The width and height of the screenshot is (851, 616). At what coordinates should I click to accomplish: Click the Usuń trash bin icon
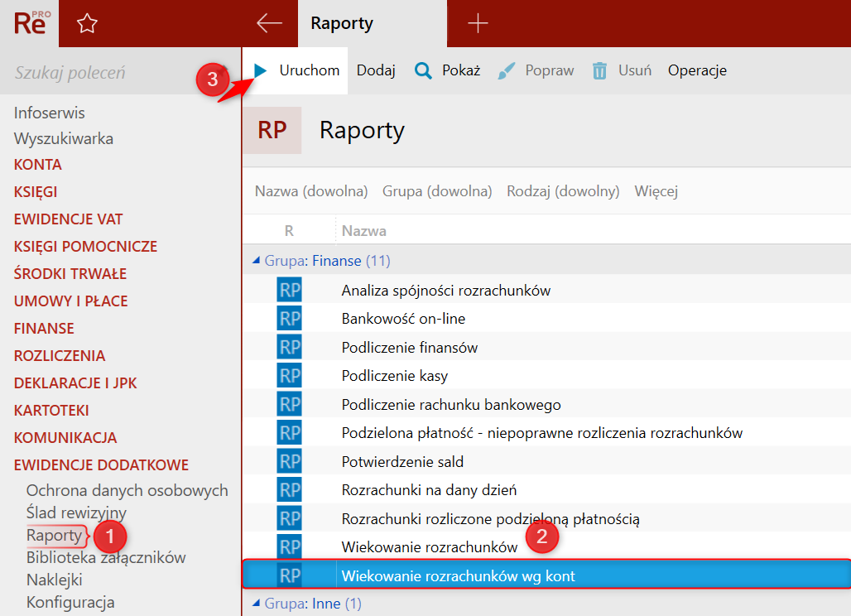click(599, 70)
